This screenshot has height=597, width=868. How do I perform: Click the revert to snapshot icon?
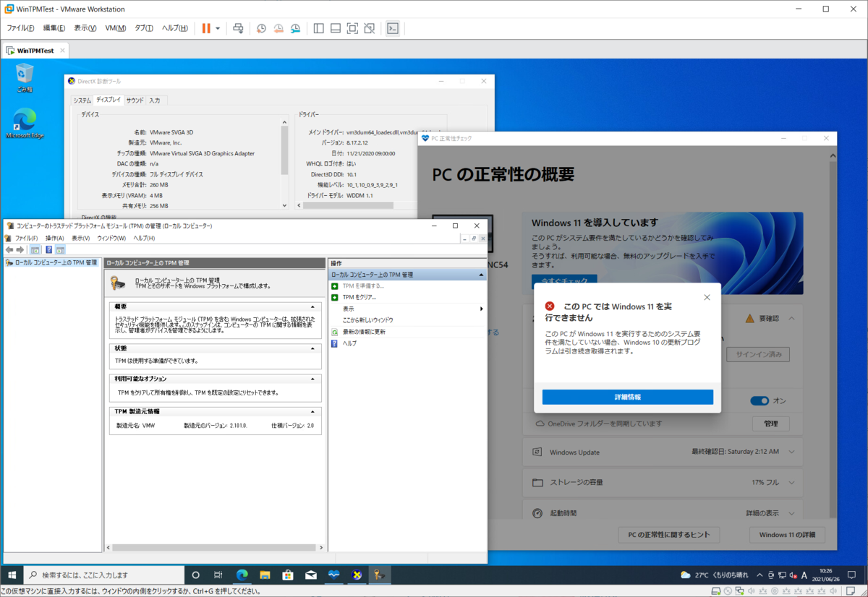tap(278, 28)
